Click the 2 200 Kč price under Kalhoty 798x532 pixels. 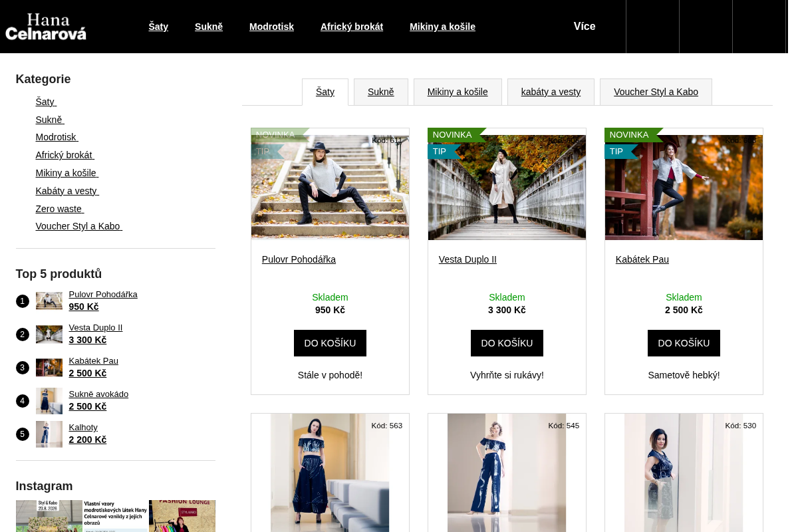[88, 440]
